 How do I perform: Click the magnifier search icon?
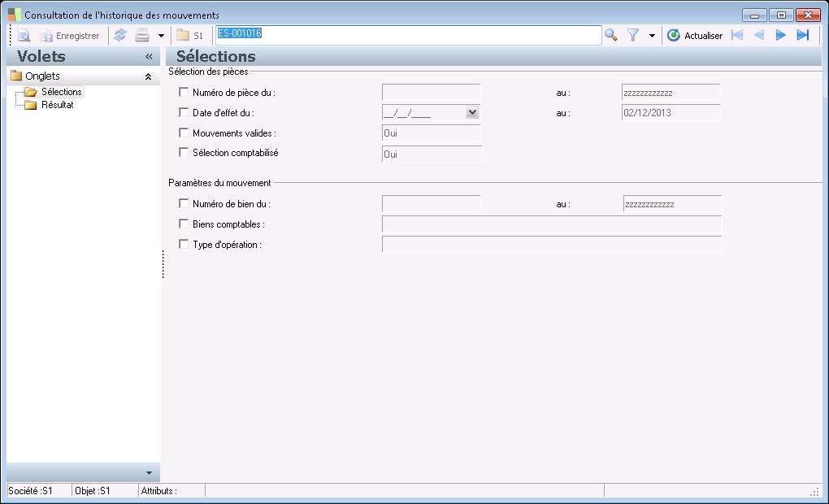tap(611, 35)
